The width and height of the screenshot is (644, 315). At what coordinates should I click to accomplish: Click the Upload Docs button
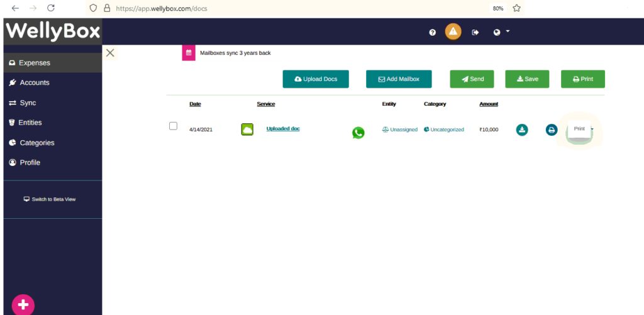316,79
